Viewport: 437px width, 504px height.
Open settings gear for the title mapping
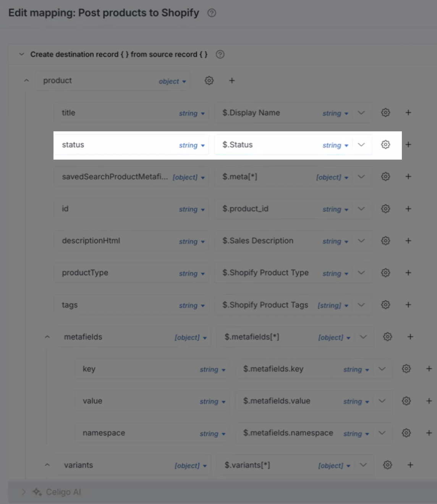[386, 113]
